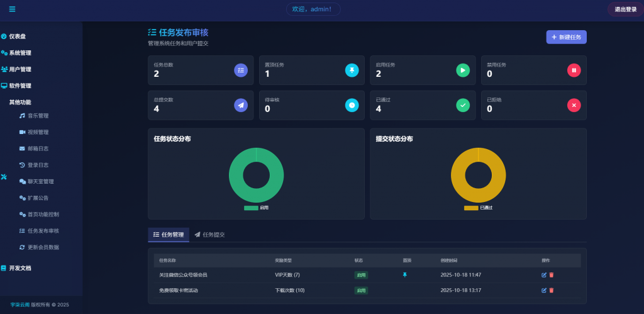
Task: Click the 总提交数 paper plane icon
Action: tap(241, 105)
